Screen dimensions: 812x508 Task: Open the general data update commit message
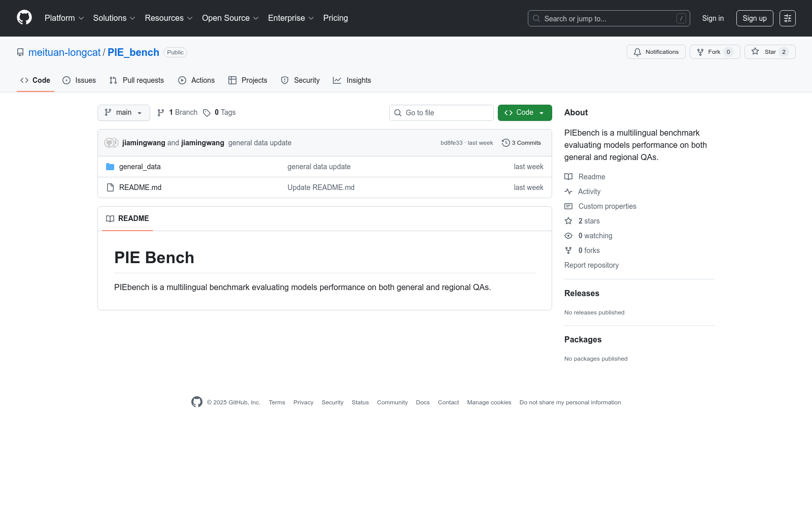coord(260,143)
